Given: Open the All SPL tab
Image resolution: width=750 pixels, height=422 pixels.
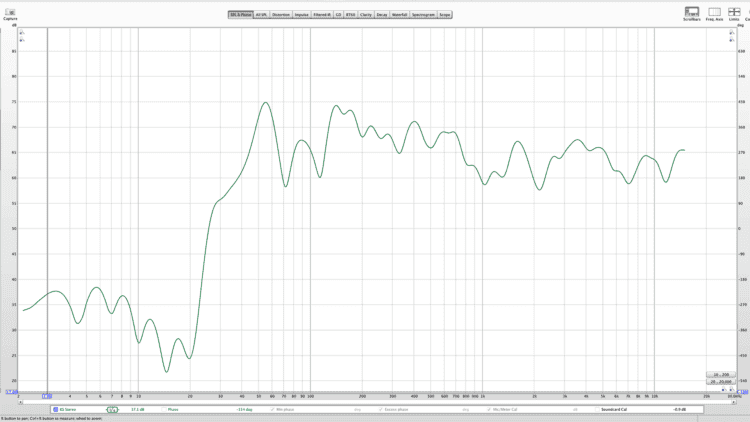Looking at the screenshot, I should pos(261,15).
